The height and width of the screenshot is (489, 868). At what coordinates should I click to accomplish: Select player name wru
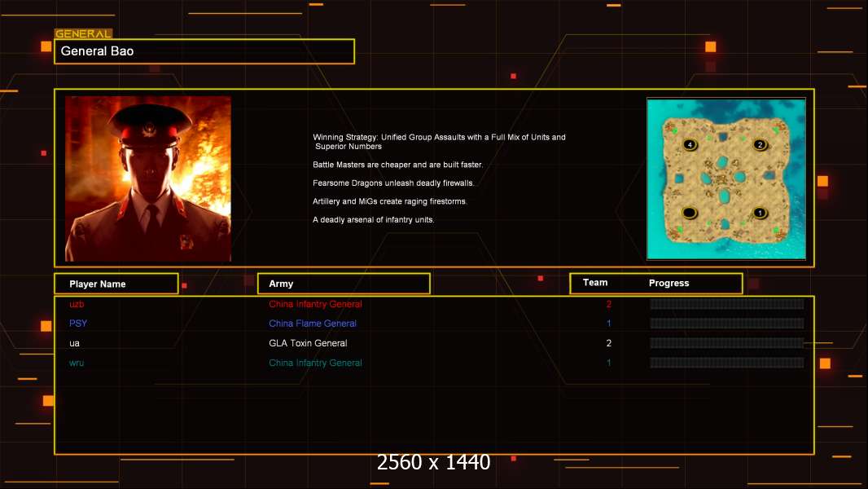(x=77, y=363)
